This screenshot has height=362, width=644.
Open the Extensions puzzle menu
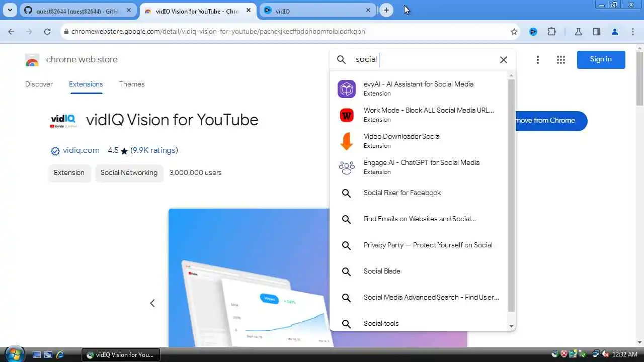[551, 32]
